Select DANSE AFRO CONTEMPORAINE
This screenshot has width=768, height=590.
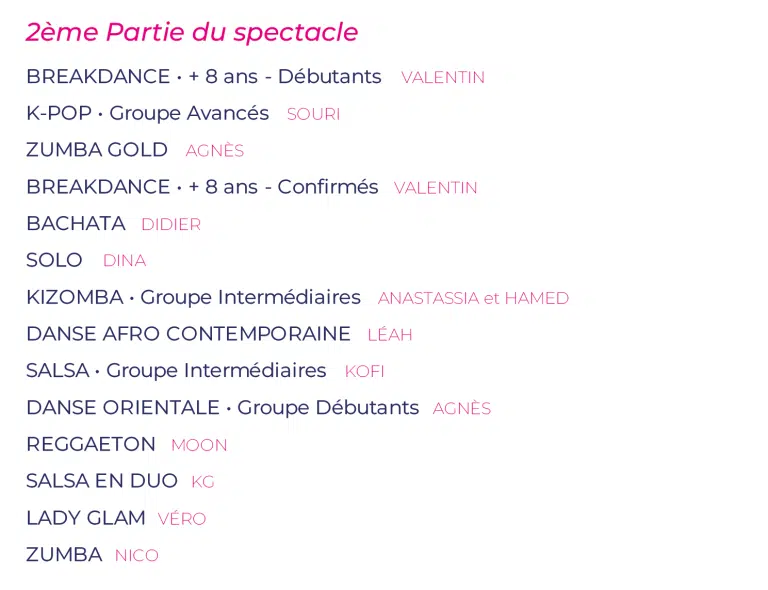189,334
